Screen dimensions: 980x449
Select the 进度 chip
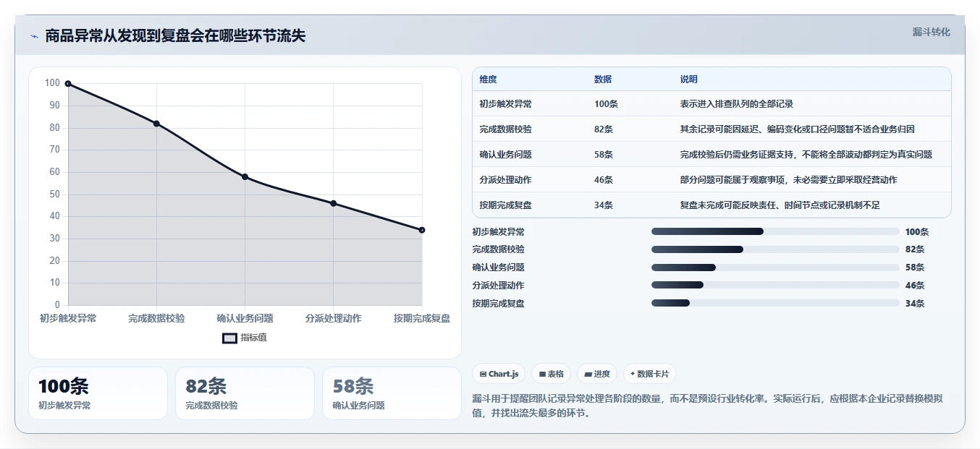596,374
